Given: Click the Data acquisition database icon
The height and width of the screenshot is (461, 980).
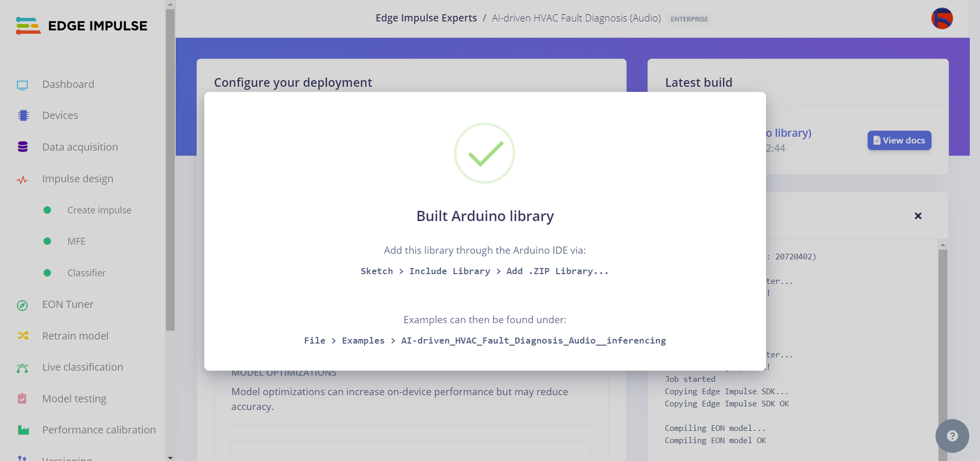Looking at the screenshot, I should pyautogui.click(x=23, y=147).
